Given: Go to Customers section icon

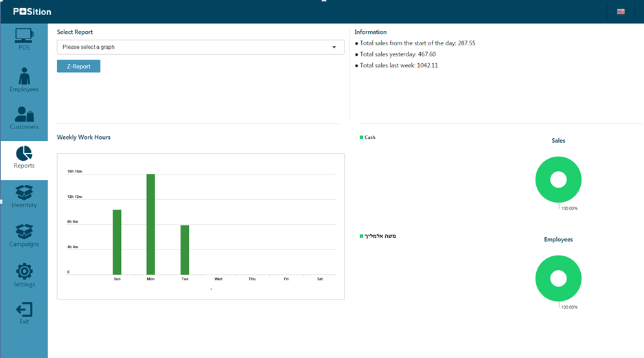Looking at the screenshot, I should [x=24, y=115].
